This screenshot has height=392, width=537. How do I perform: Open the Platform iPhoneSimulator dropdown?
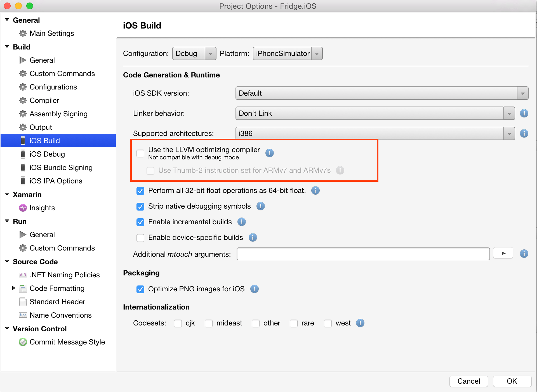click(288, 53)
